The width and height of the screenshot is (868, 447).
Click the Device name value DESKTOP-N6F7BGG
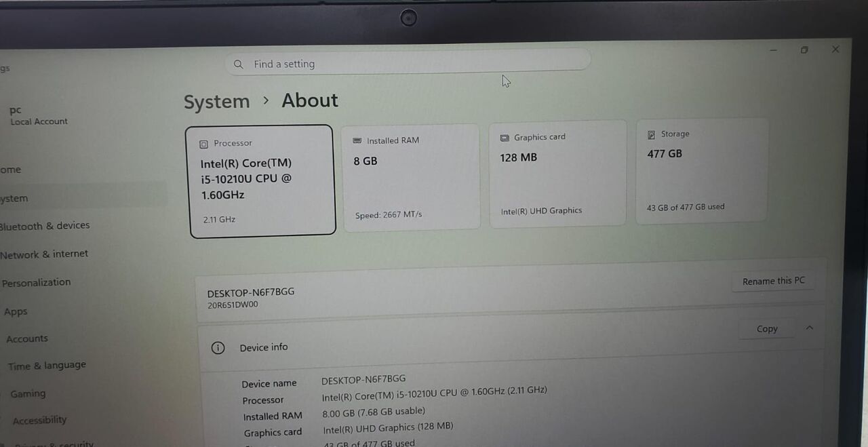point(363,379)
